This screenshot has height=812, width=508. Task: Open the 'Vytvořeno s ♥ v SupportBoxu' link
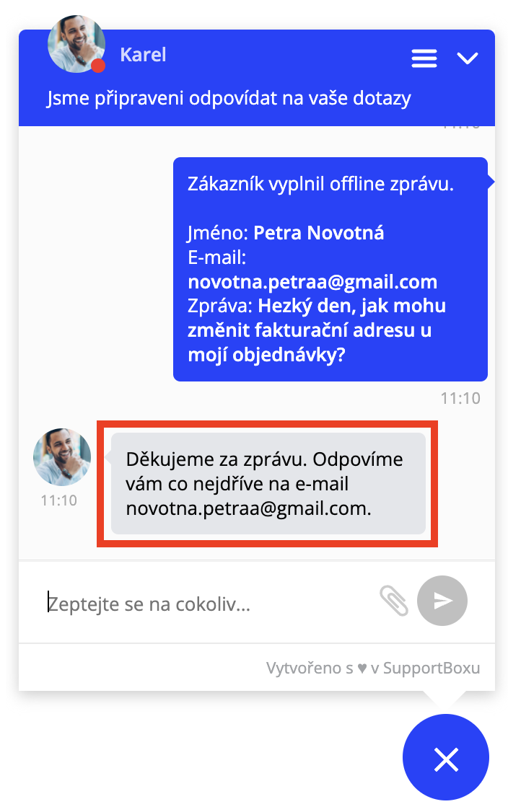[373, 668]
